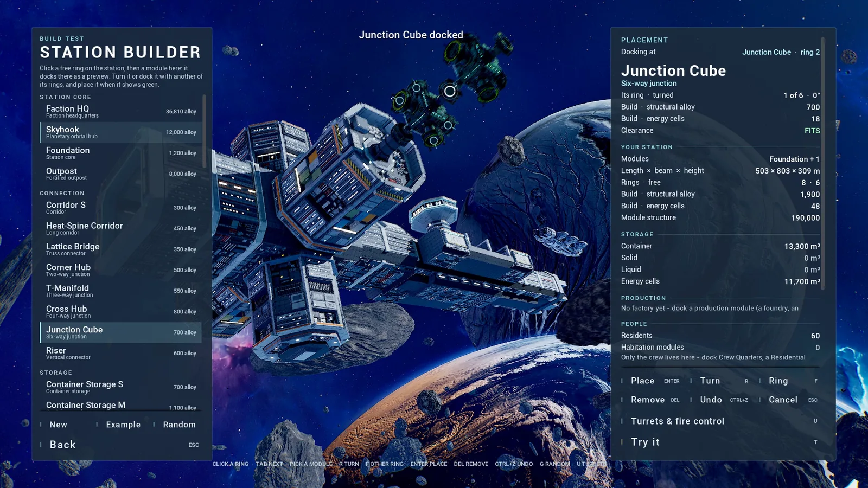Place the docked module

click(x=651, y=381)
